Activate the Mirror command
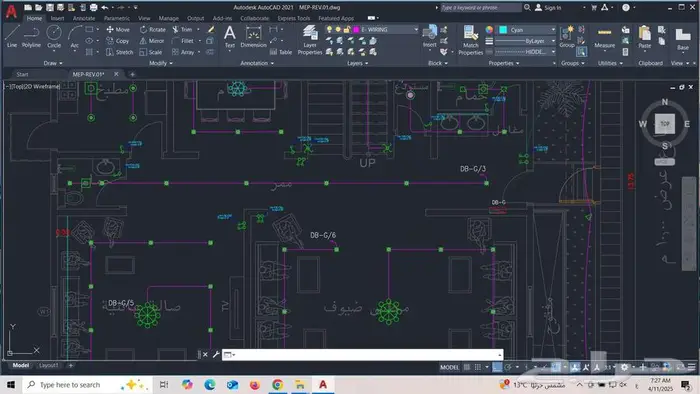This screenshot has height=394, width=700. click(x=152, y=41)
